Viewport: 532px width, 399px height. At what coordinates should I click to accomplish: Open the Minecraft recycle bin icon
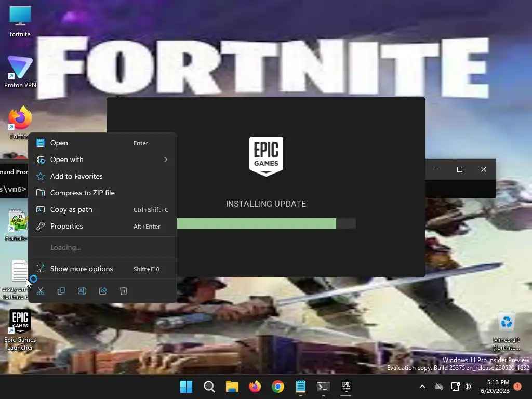click(506, 331)
